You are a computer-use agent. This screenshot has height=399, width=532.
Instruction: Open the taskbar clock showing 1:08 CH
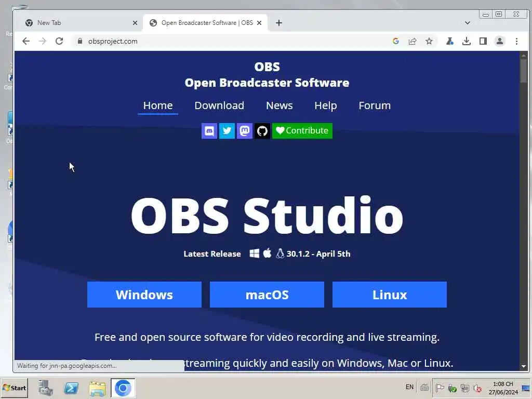tap(503, 388)
